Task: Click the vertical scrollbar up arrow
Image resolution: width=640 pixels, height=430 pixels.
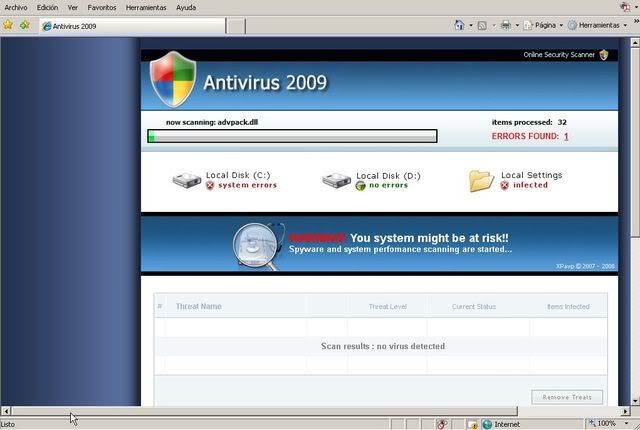Action: coord(635,42)
